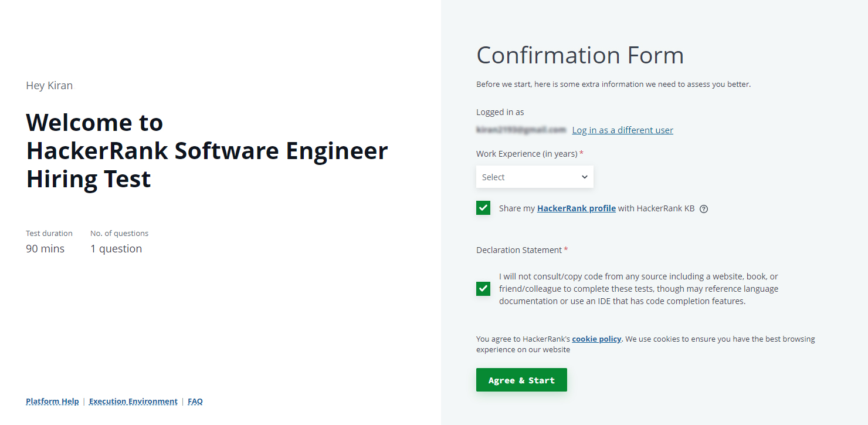Open Execution Environment link
The width and height of the screenshot is (868, 425).
click(x=133, y=402)
